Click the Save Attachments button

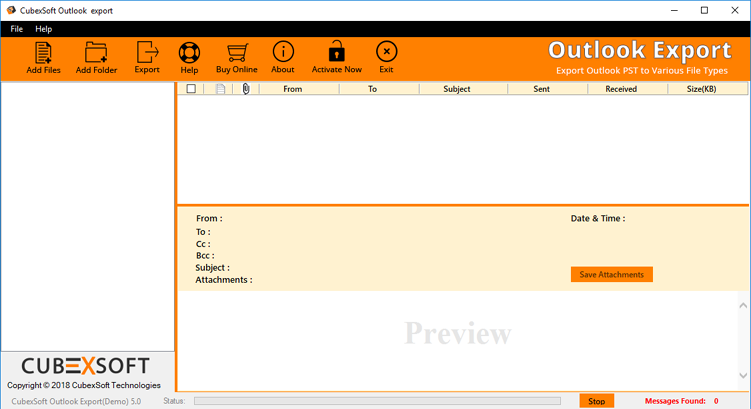coord(611,274)
